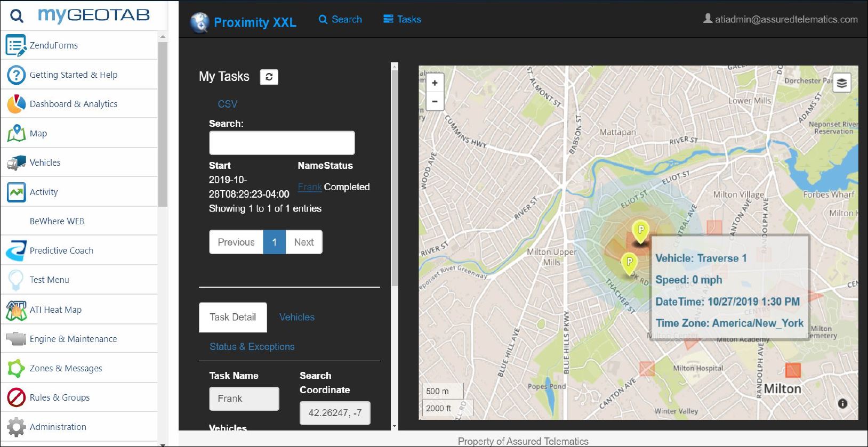Click the MyGeotab logo text
868x447 pixels.
(94, 15)
